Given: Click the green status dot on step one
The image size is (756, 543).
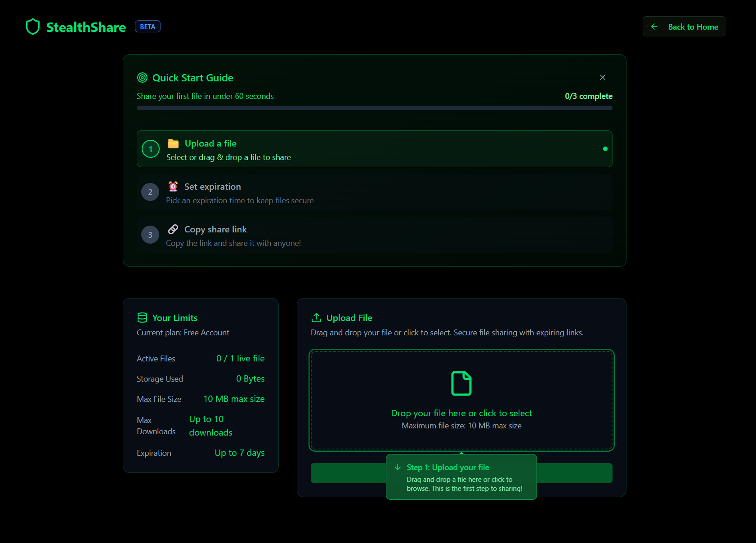Looking at the screenshot, I should coord(605,149).
